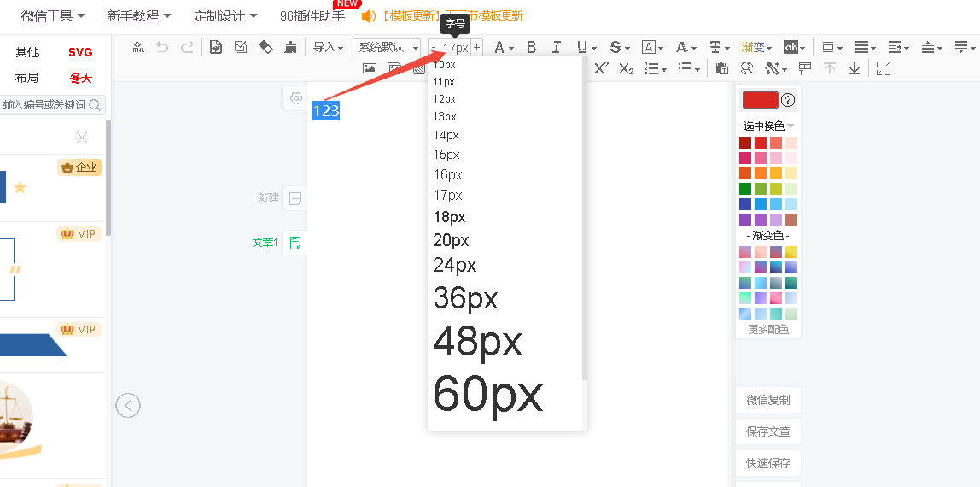980x487 pixels.
Task: Click the subscript X₂ icon
Action: (x=627, y=68)
